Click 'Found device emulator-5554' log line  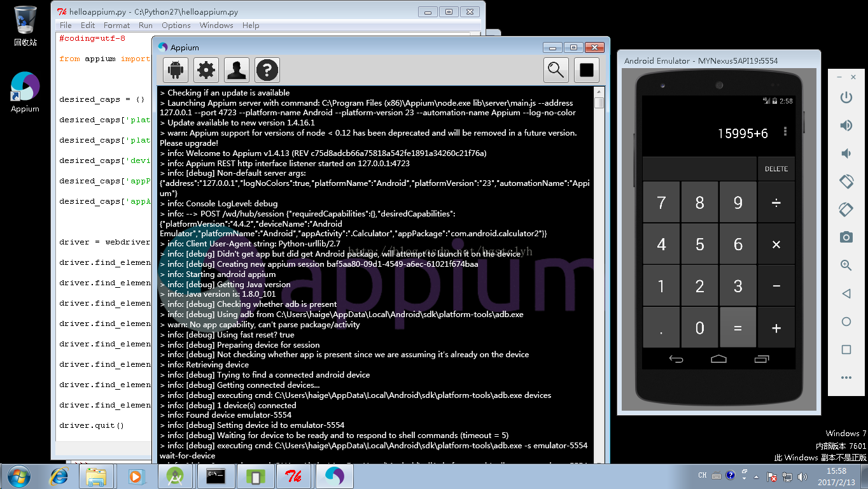[x=225, y=415]
